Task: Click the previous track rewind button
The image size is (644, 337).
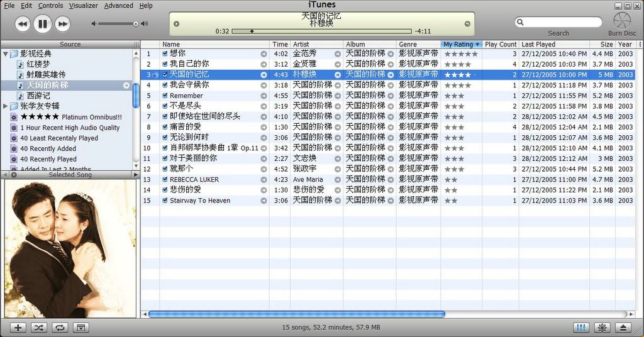Action: (23, 24)
